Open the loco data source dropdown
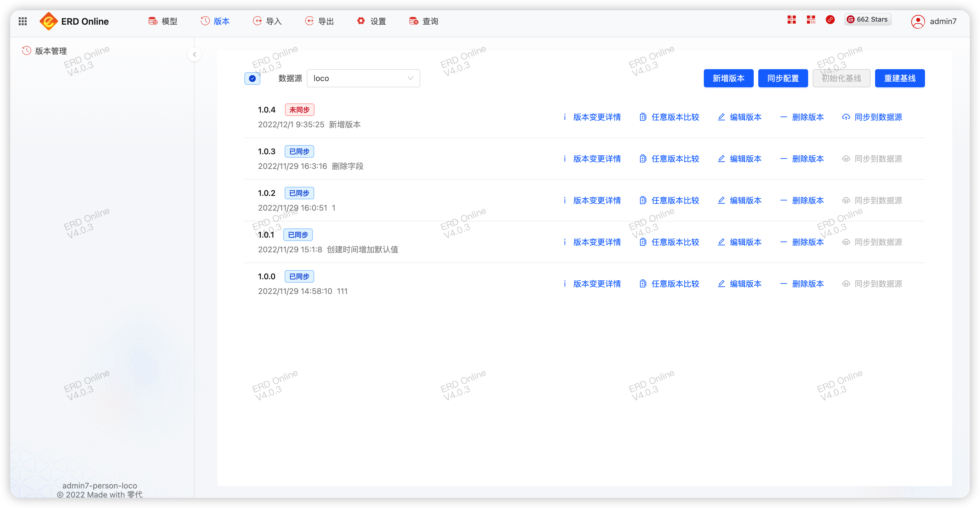 click(363, 78)
